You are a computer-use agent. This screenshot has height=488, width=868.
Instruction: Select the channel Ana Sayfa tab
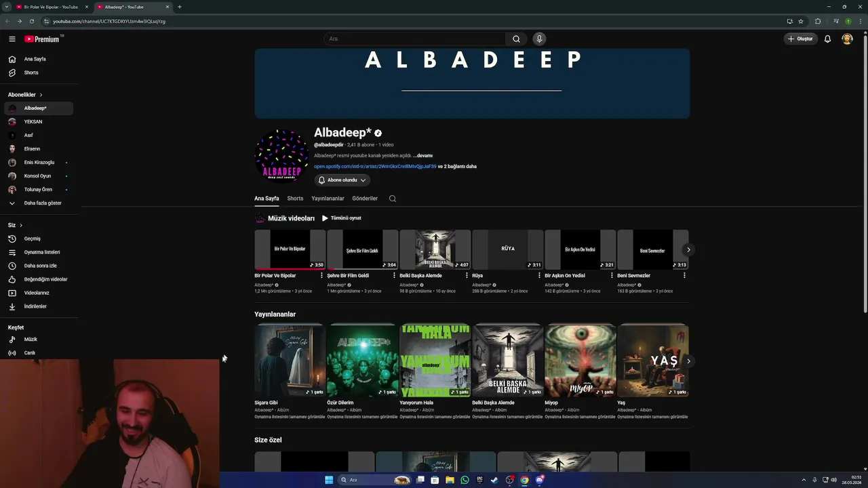(267, 199)
